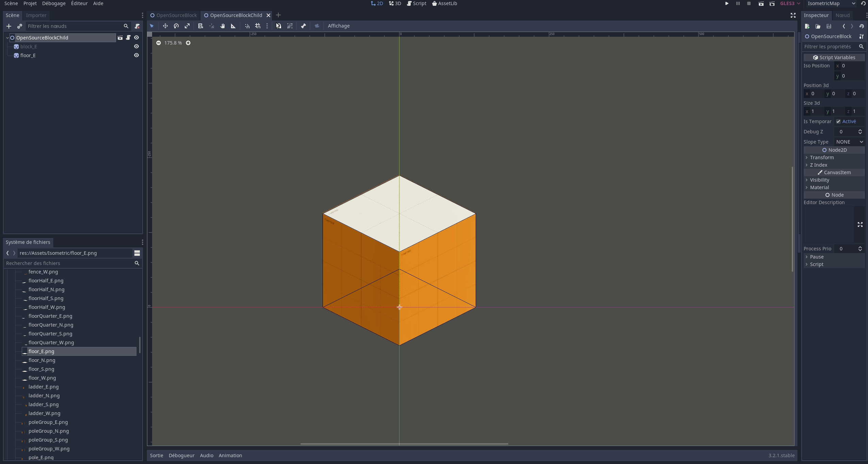The height and width of the screenshot is (464, 868).
Task: Open the Affichage view menu
Action: tap(339, 26)
